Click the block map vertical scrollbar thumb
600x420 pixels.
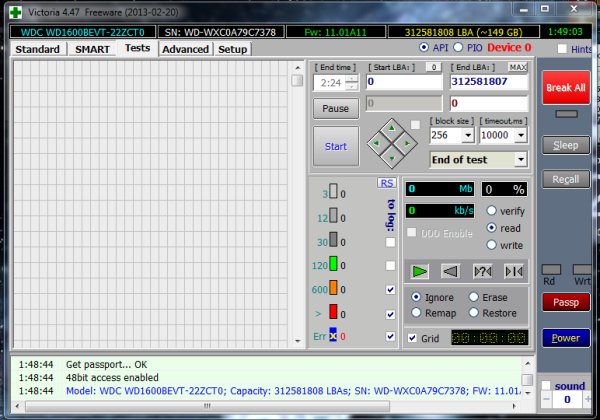[297, 80]
